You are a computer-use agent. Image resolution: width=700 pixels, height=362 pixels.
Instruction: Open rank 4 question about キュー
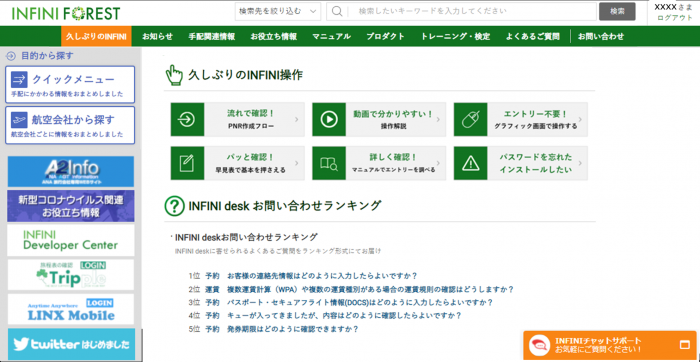tap(344, 316)
